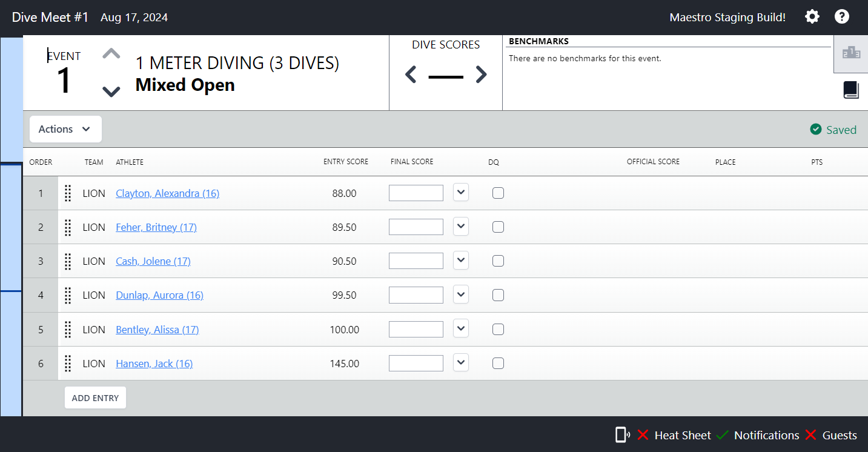Check DQ box for Dunlap, Aurora
Image resolution: width=868 pixels, height=452 pixels.
[498, 295]
